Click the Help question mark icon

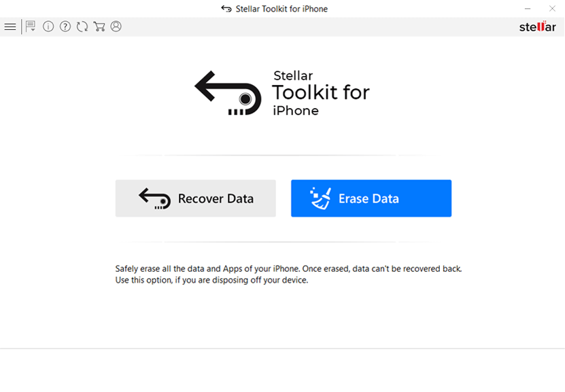point(65,26)
